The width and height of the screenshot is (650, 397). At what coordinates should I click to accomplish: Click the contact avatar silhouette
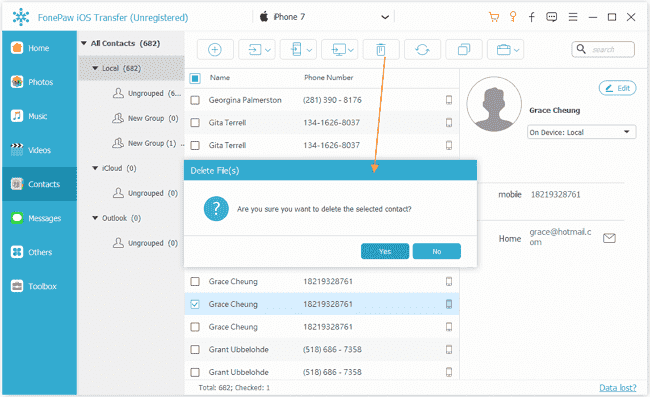(x=494, y=104)
